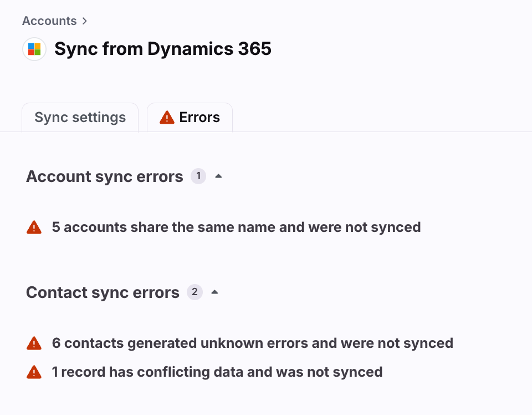This screenshot has height=415, width=532.
Task: Click warning icon beside conflicting data error
Action: [34, 372]
